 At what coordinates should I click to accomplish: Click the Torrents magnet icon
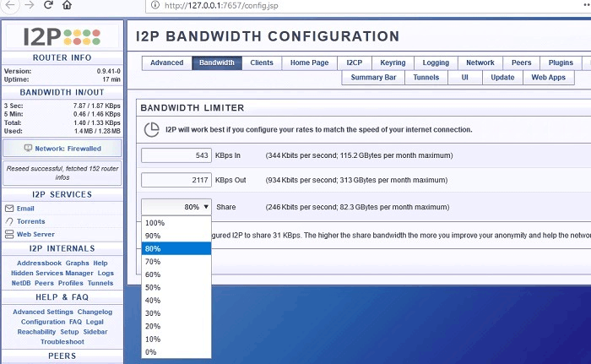click(9, 221)
